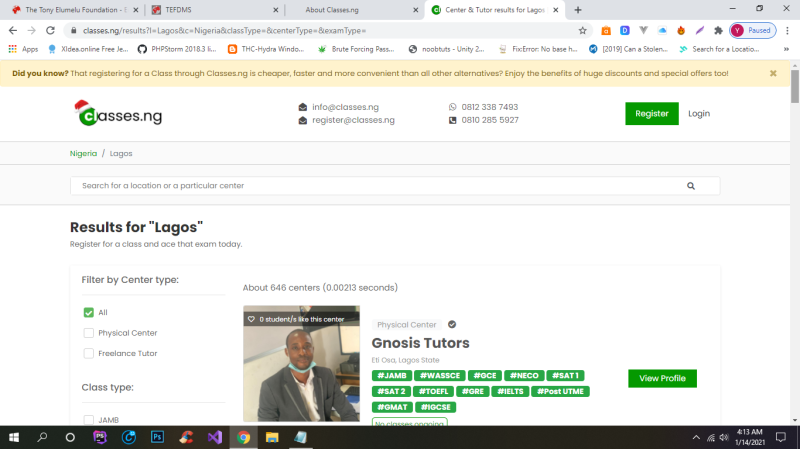The width and height of the screenshot is (800, 449).
Task: Switch to The Tony Elumelu Foundation tab
Action: point(74,10)
